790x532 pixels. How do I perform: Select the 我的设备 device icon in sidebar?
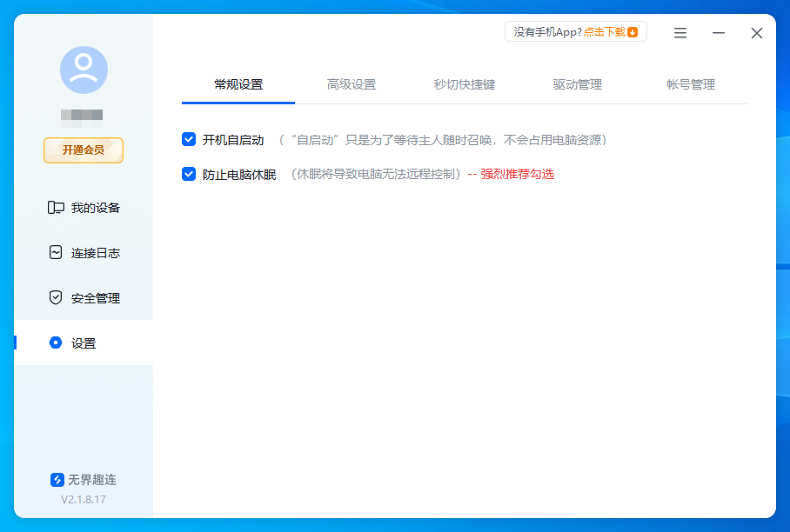(54, 207)
